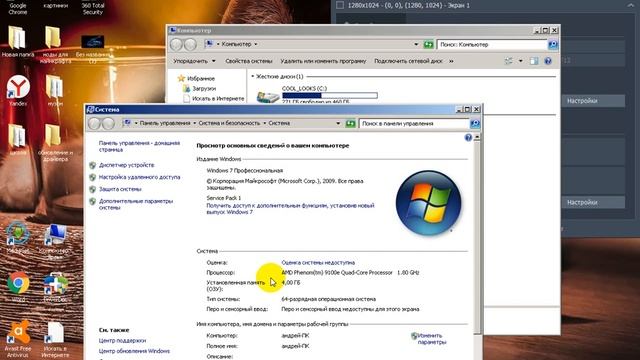Expand the arrow after Панель управления breadcrumb
Viewport: 640px width, 360px height.
pos(194,123)
